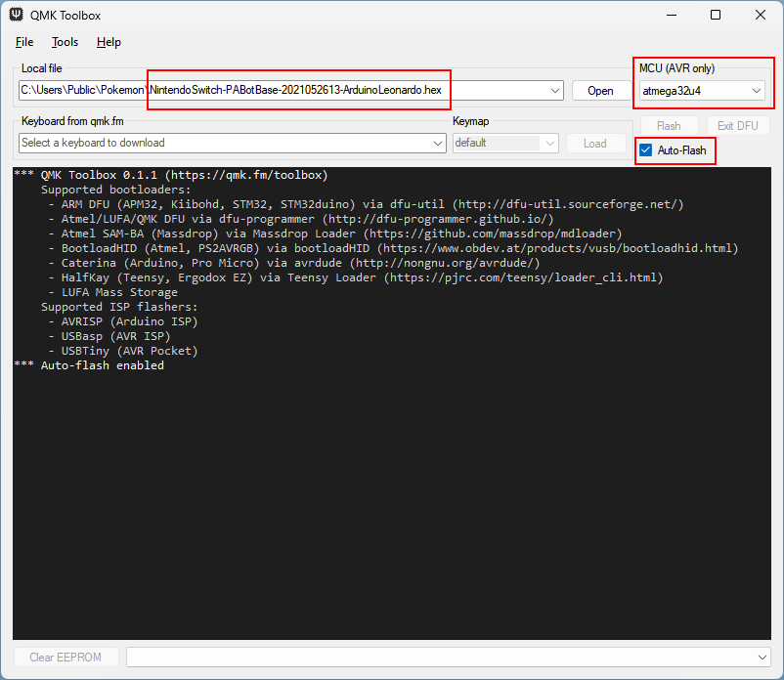Open the keyboard download dropdown list
The height and width of the screenshot is (680, 784).
[438, 143]
